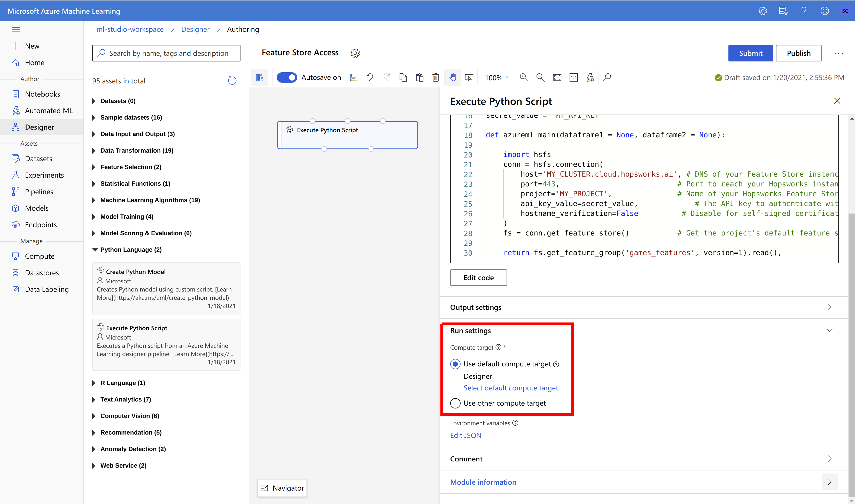855x504 pixels.
Task: Click the undo arrow icon
Action: point(370,77)
